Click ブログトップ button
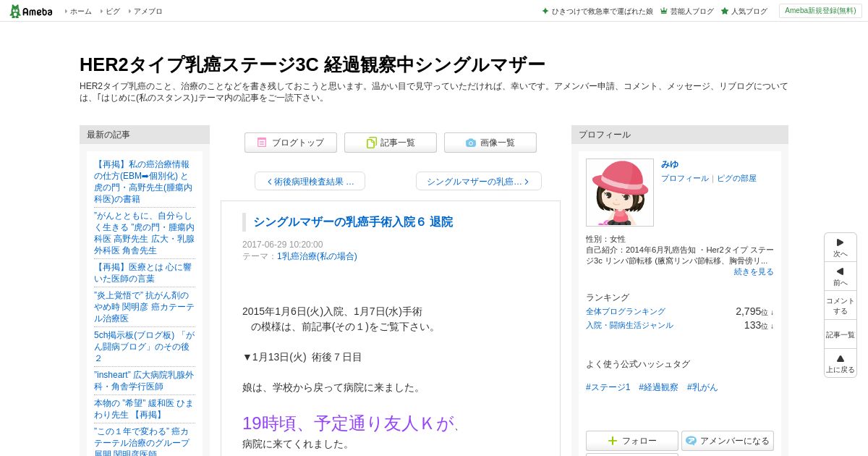 tap(291, 143)
